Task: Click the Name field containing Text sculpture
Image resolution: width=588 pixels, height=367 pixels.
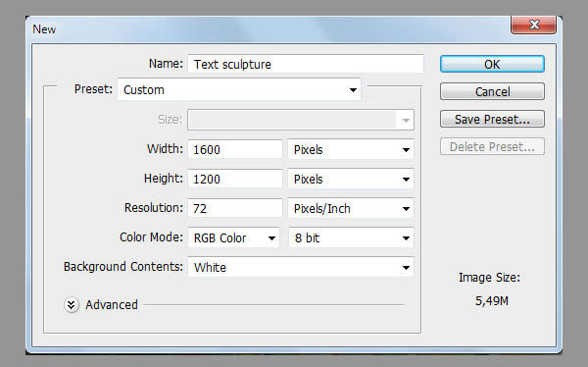Action: point(306,64)
